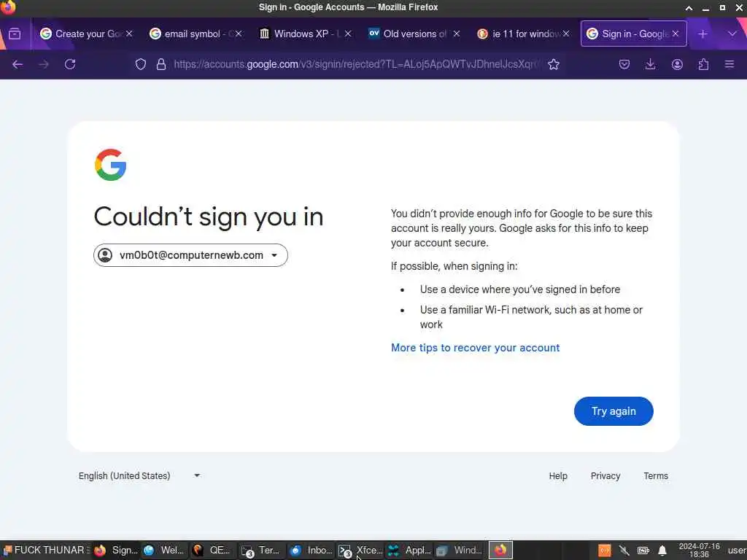Image resolution: width=747 pixels, height=560 pixels.
Task: Reload the page with the refresh icon
Action: tap(70, 64)
